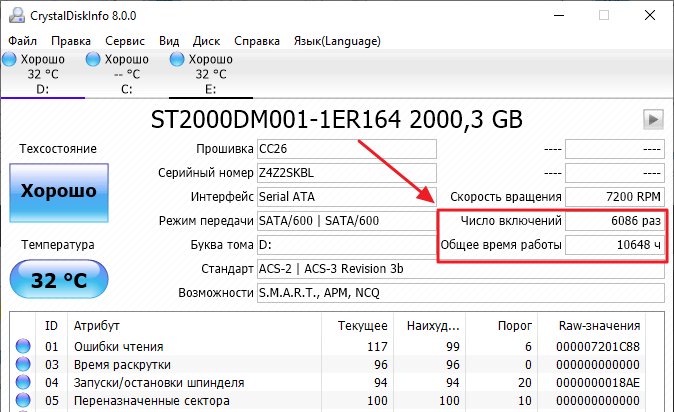Click the serial number field Z4Z2SKBL
Viewport: 674px width, 412px height.
pos(346,172)
